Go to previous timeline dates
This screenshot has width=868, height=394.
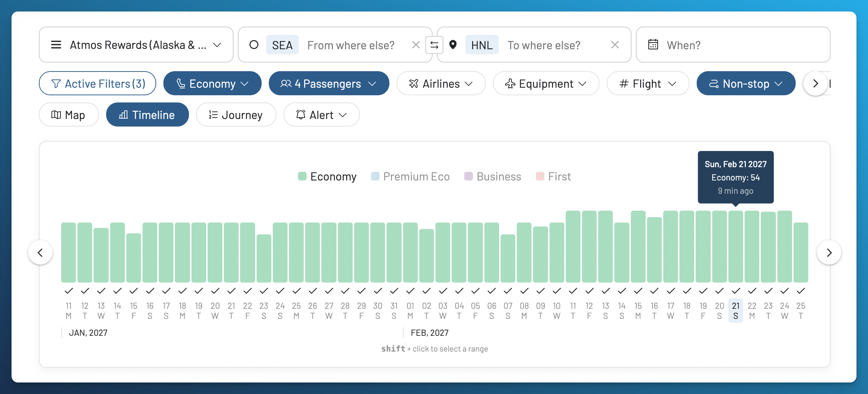(40, 252)
